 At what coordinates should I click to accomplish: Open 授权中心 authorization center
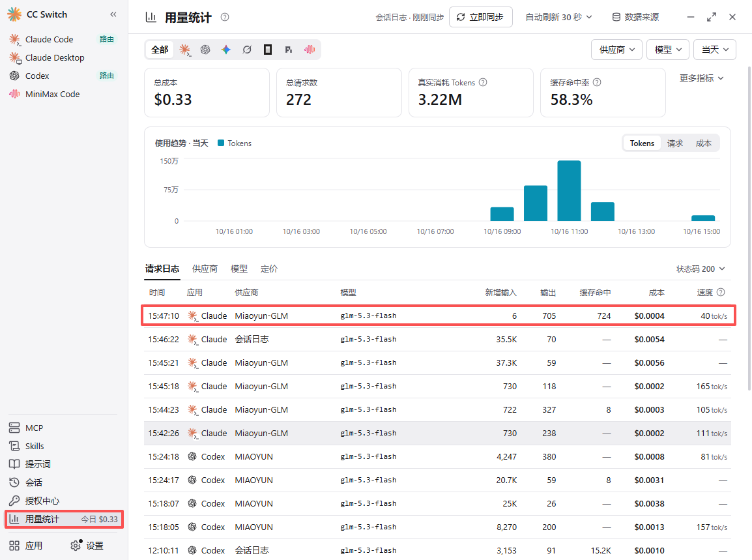pyautogui.click(x=63, y=501)
